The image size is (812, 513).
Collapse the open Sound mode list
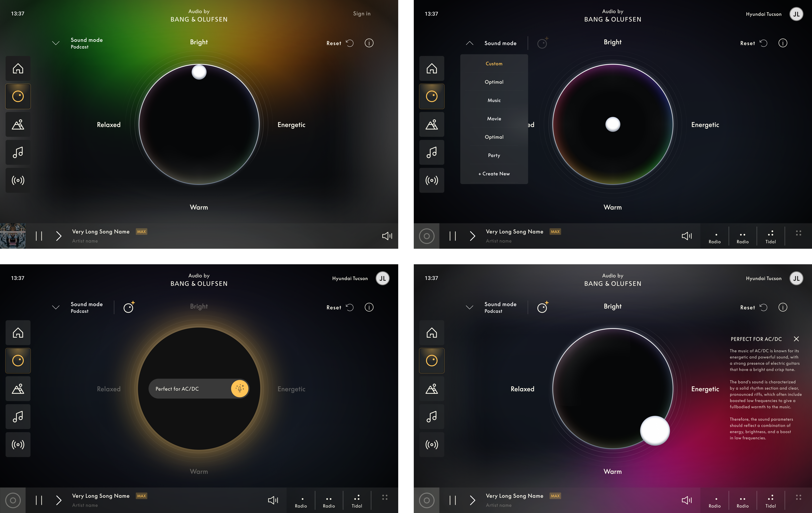pos(469,43)
